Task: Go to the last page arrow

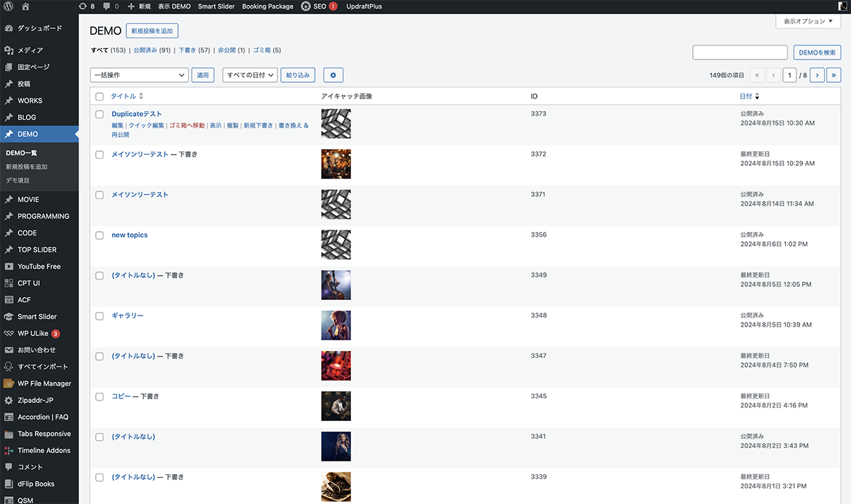Action: (x=834, y=75)
